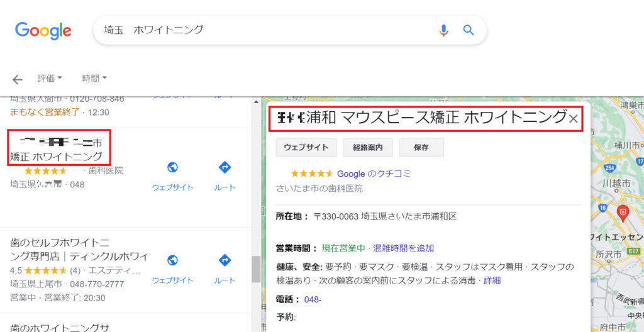Click the 川越市 label on map
The width and height of the screenshot is (644, 332).
(x=615, y=183)
